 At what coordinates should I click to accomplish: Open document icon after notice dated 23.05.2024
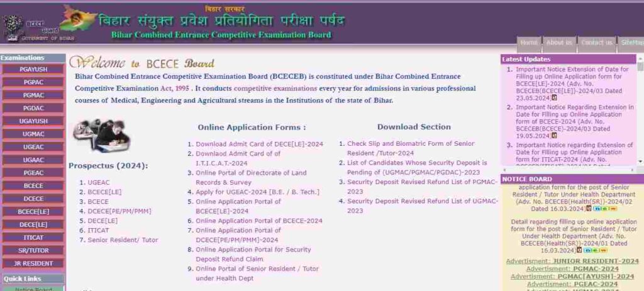pos(554,97)
